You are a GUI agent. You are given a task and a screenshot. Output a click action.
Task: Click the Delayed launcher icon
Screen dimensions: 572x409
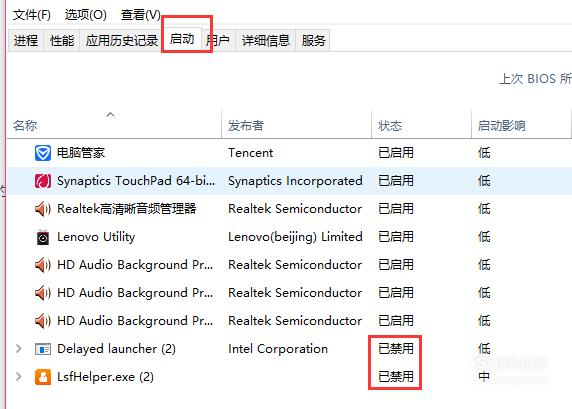tap(43, 349)
